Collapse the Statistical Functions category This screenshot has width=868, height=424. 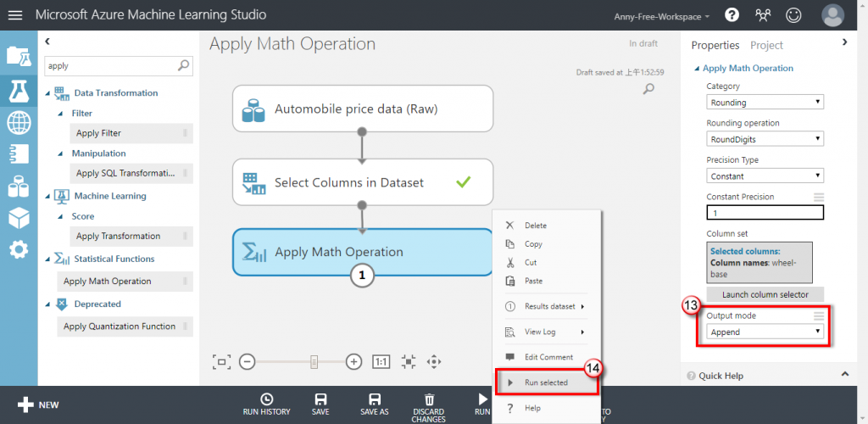48,259
